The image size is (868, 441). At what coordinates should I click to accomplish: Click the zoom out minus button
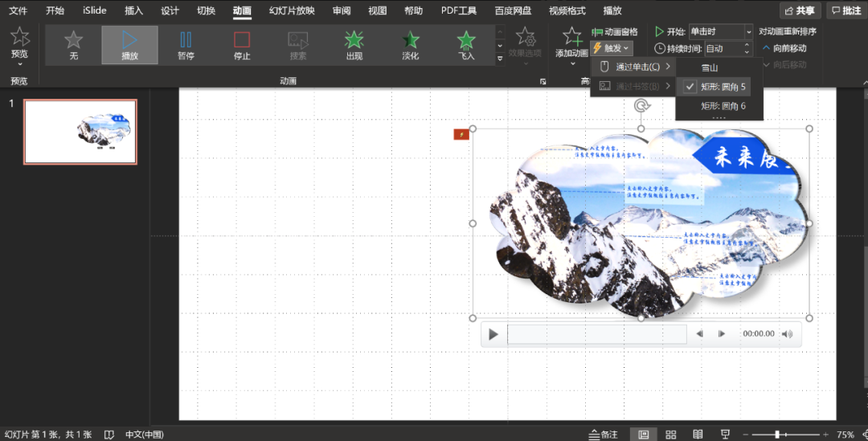(745, 435)
